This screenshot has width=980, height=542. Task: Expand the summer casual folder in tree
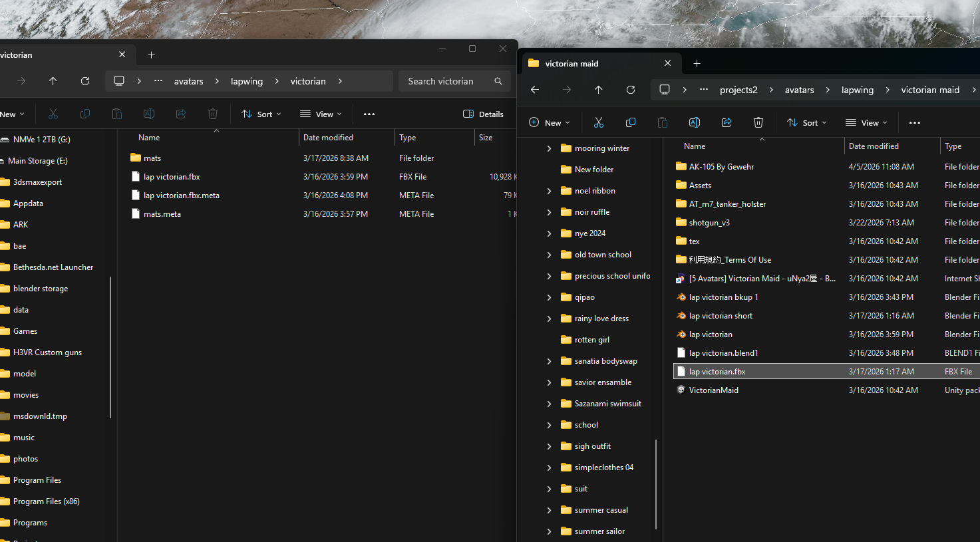(x=549, y=510)
